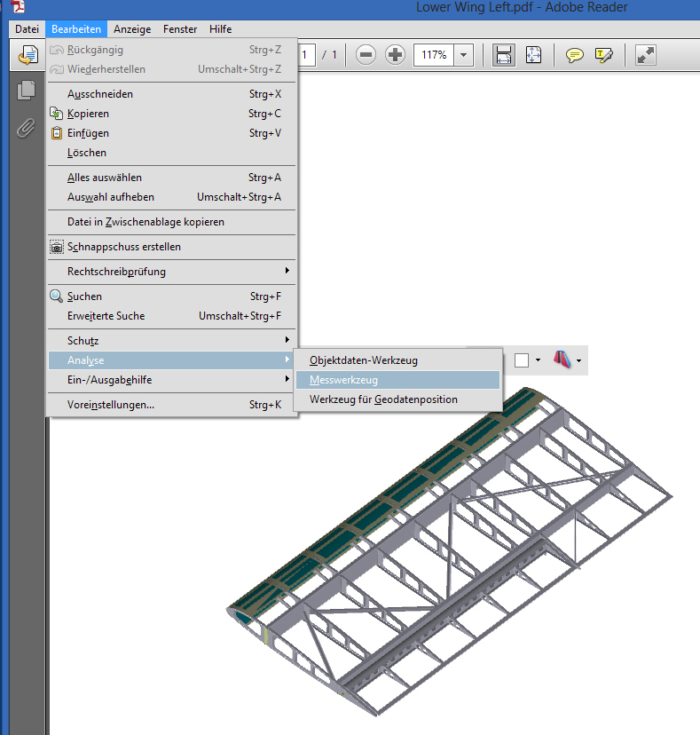Choose Datei in Zwischenablage kopieren

click(x=172, y=222)
